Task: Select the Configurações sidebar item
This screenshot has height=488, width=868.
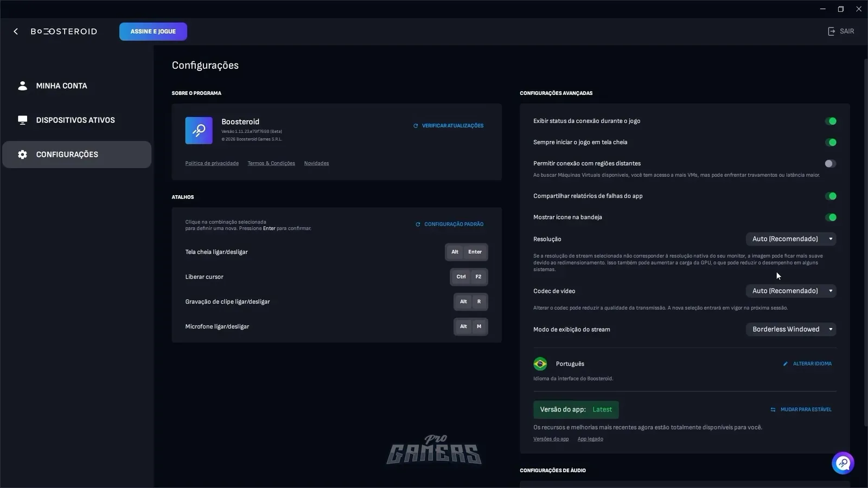Action: [x=76, y=155]
